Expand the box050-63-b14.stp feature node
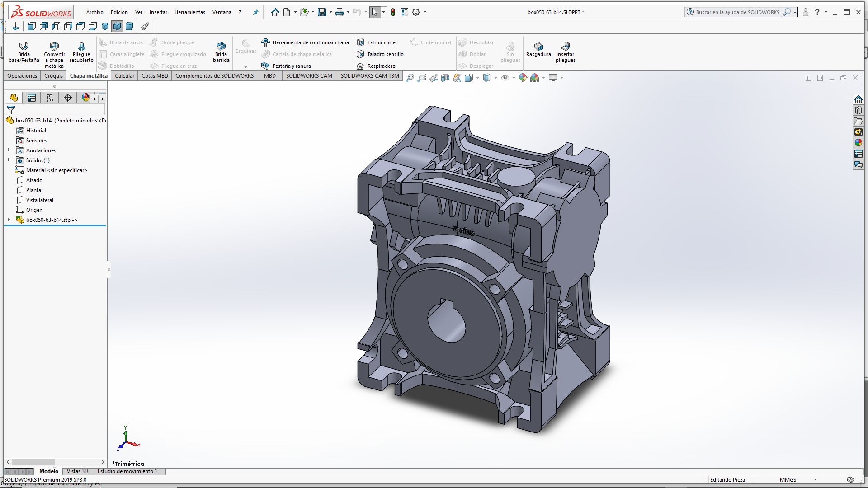 [x=9, y=220]
